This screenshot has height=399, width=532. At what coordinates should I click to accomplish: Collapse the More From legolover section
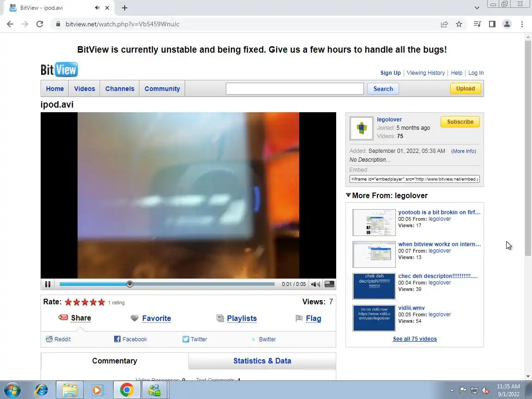[x=348, y=195]
